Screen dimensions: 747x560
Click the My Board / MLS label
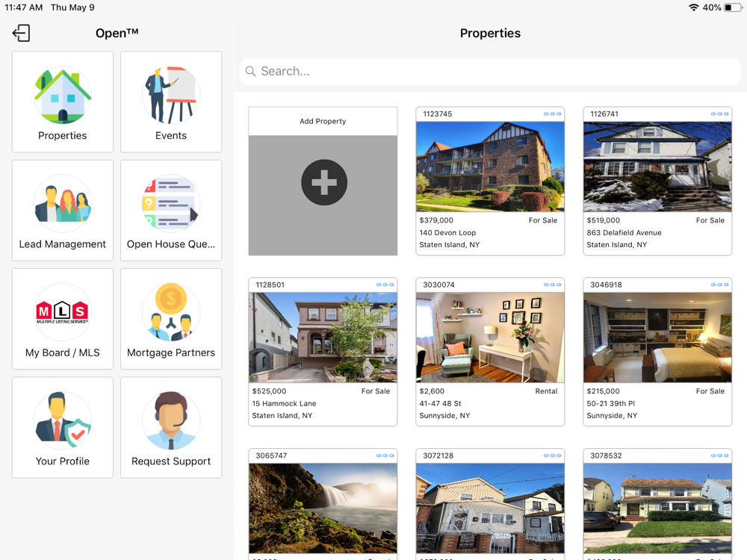tap(63, 353)
